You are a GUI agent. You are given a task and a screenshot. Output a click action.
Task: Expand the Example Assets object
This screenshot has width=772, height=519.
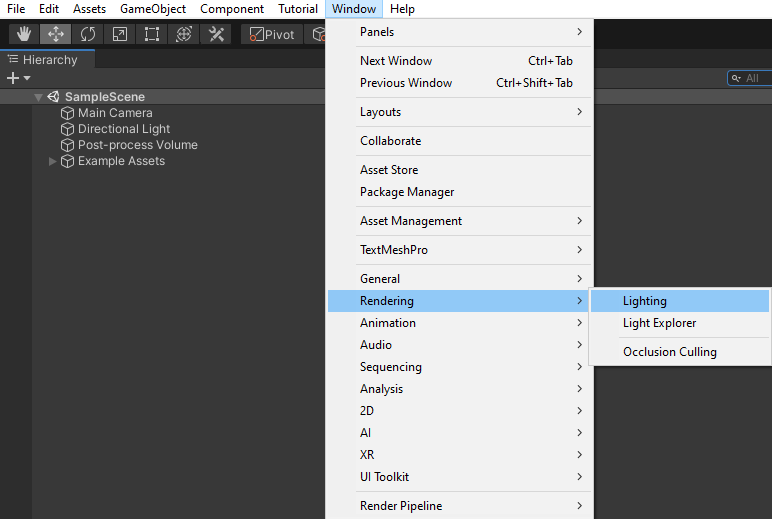[53, 161]
